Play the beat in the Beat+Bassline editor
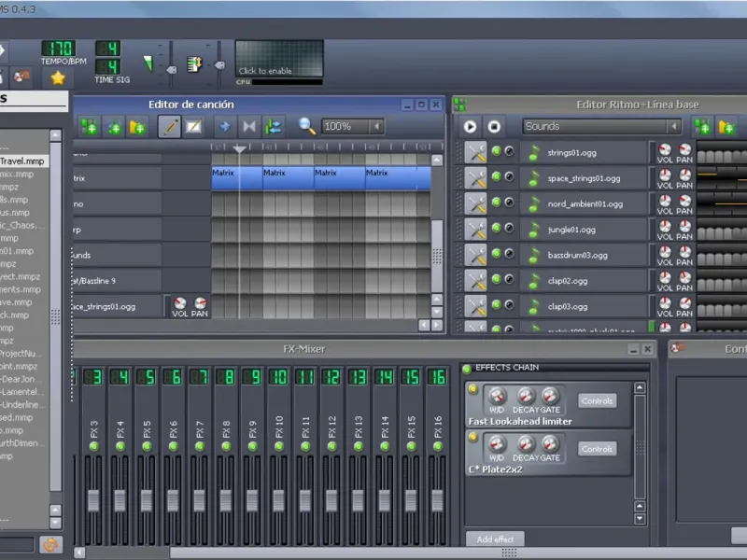The width and height of the screenshot is (747, 560). [x=470, y=126]
